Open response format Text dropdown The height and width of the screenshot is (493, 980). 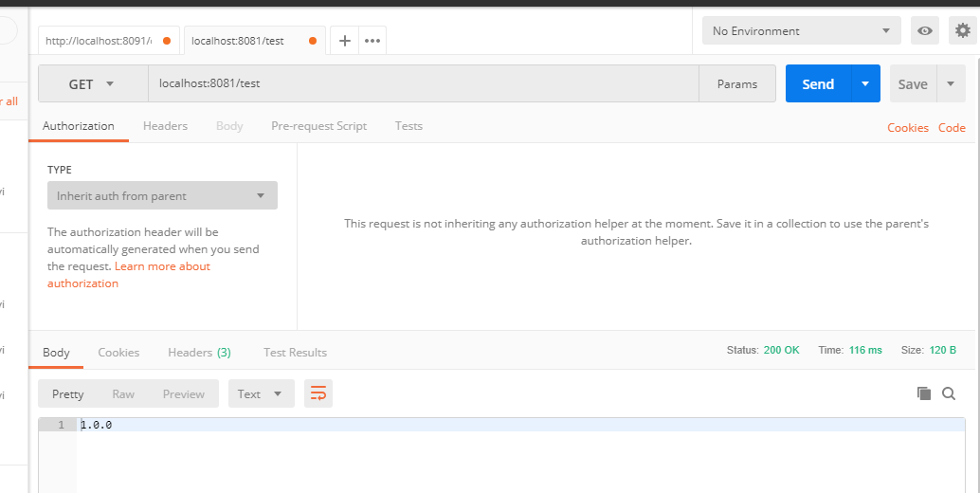click(262, 393)
